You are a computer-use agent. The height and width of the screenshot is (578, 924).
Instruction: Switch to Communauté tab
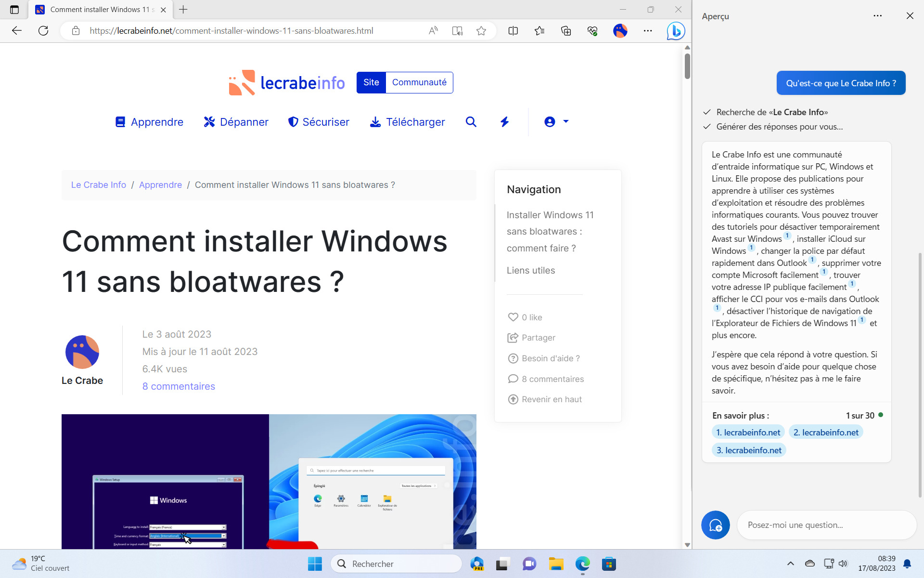coord(419,82)
